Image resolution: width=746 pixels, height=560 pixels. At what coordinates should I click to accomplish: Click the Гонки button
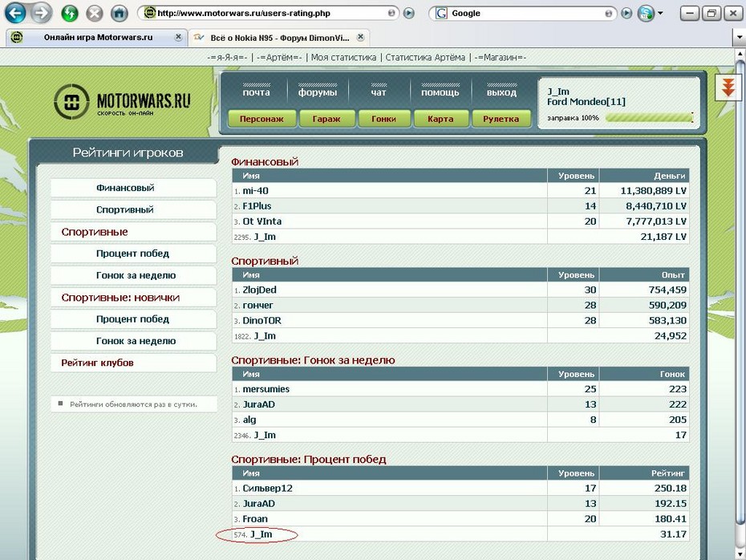(x=384, y=119)
